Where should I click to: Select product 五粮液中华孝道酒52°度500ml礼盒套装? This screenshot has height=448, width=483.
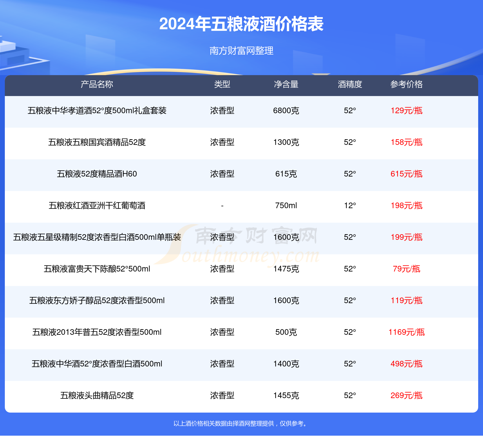(x=97, y=111)
